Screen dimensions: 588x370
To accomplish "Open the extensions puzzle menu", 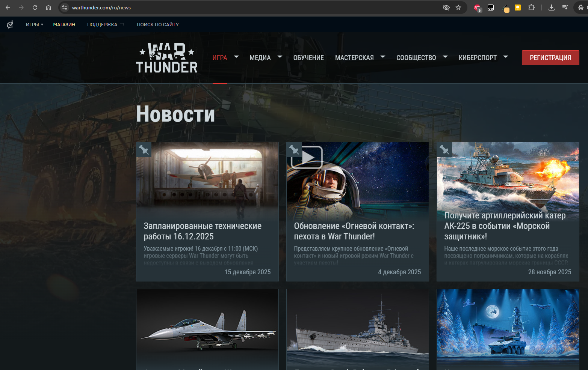I will 531,8.
